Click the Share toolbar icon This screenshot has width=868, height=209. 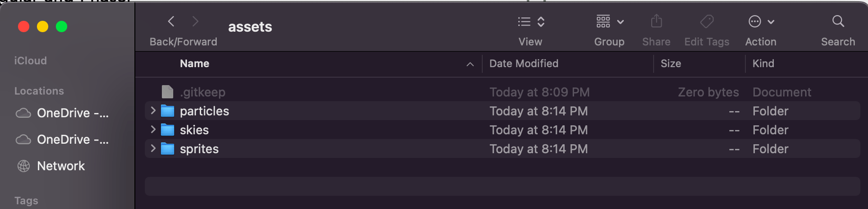656,22
